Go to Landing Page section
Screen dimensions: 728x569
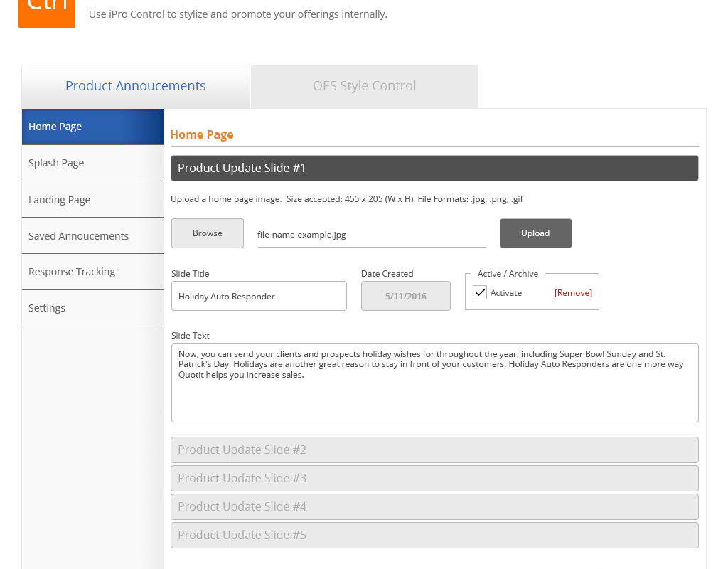[92, 200]
